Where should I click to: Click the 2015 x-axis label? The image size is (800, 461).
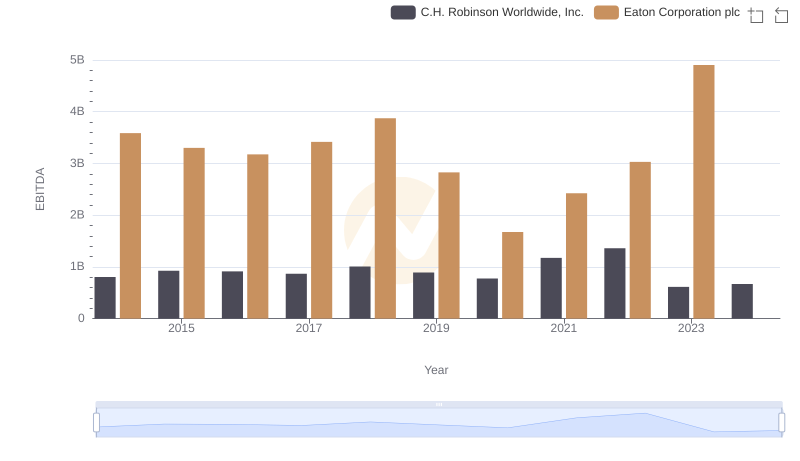coord(181,328)
